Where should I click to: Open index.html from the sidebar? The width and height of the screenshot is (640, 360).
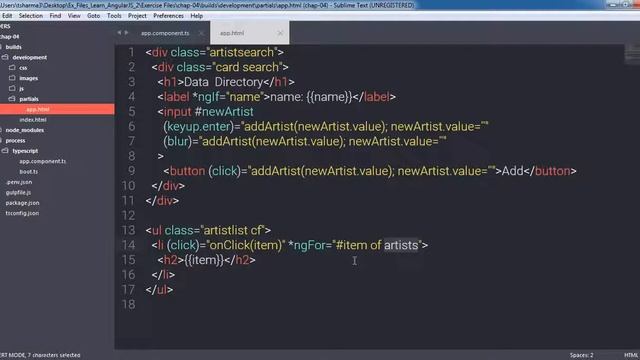pos(33,120)
